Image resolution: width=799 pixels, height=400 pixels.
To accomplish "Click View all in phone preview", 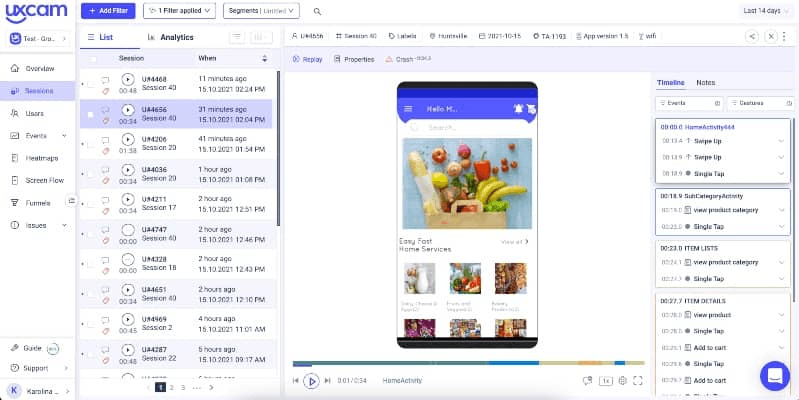I will point(515,242).
